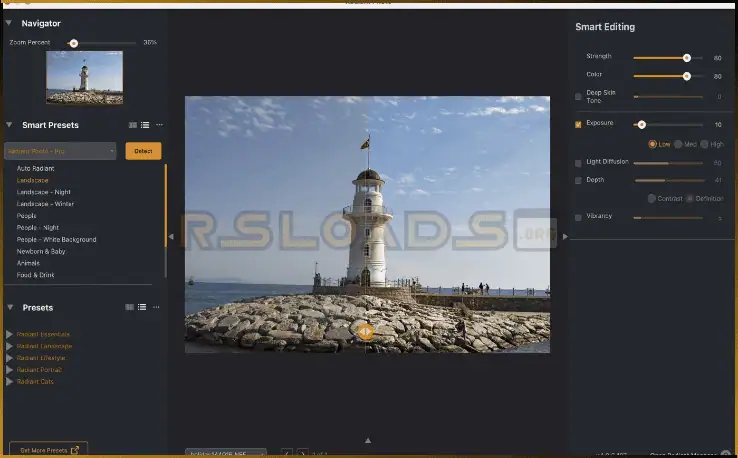The height and width of the screenshot is (458, 738).
Task: Select Definition depth radio option
Action: (690, 199)
